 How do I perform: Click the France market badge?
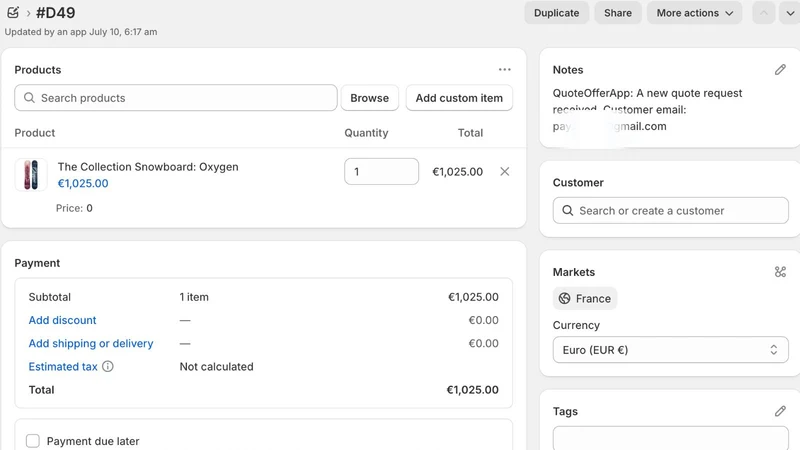point(585,298)
